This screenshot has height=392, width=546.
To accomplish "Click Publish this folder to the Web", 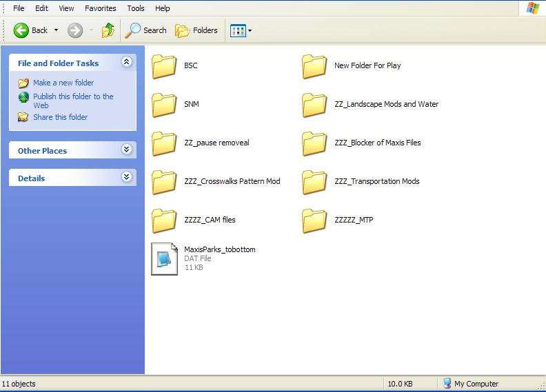I will pos(73,101).
